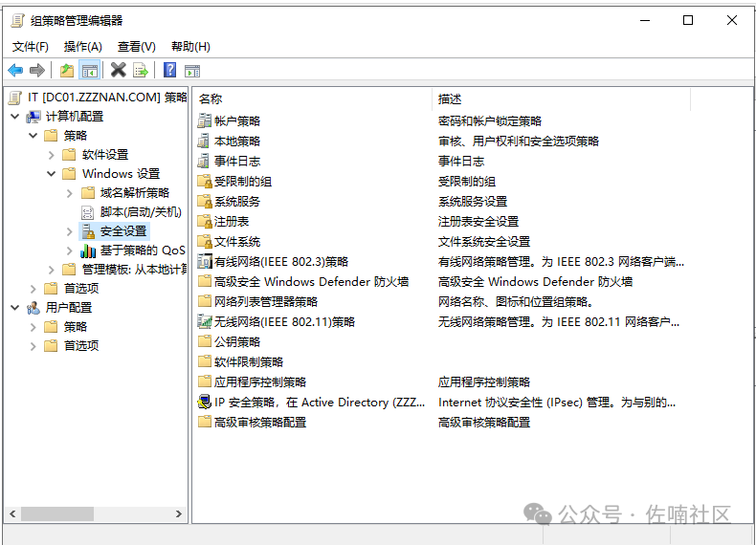Screen dimensions: 756x545
Task: Open the 查看(V) menu
Action: (137, 46)
